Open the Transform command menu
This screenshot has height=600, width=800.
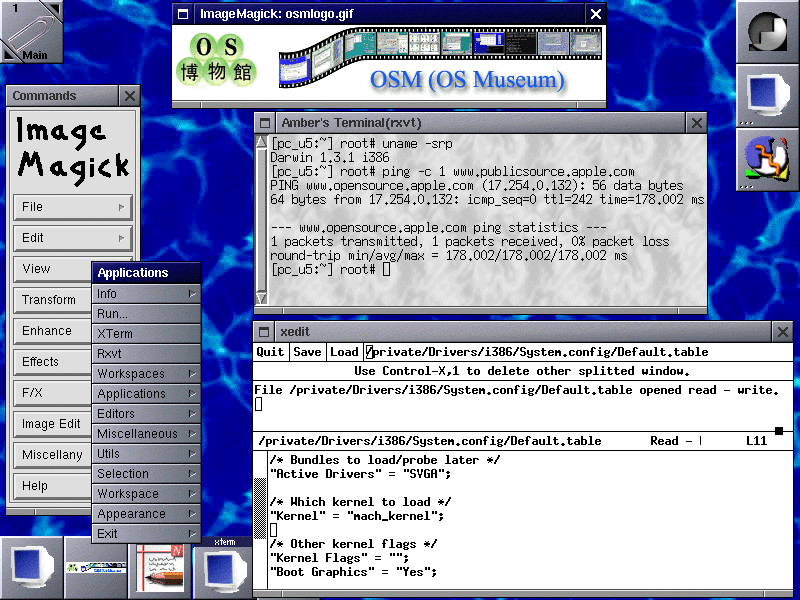[x=53, y=300]
